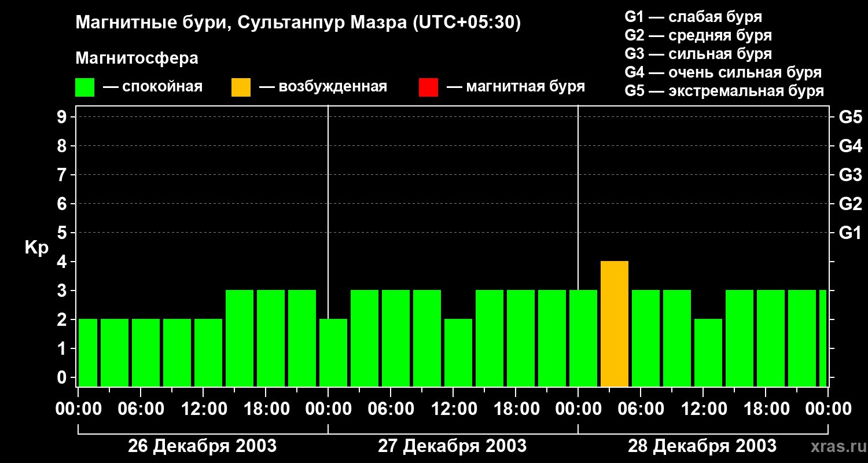The height and width of the screenshot is (463, 868).
Task: Select the Kp 2 bar at noon 28 December
Action: pyautogui.click(x=708, y=353)
